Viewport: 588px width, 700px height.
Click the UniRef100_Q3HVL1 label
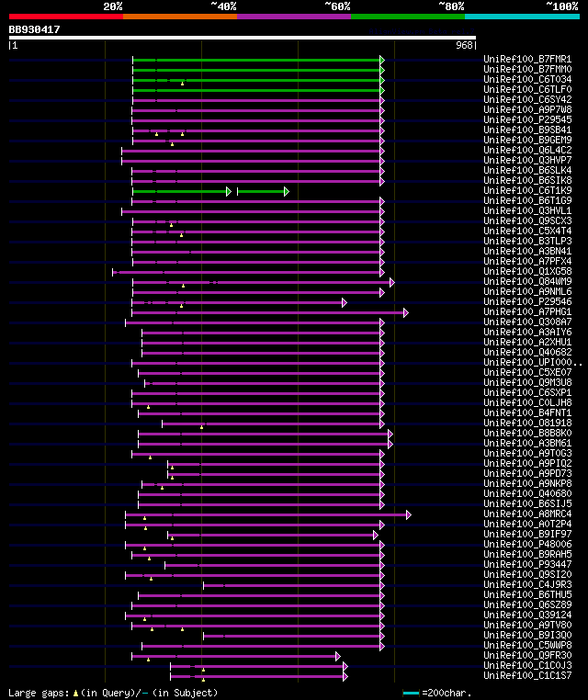click(x=527, y=210)
